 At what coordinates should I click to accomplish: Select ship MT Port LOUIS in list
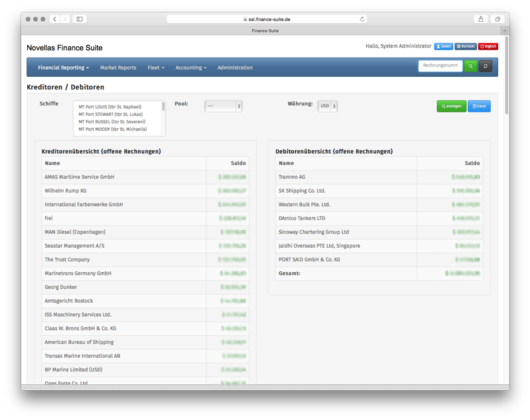(x=110, y=107)
